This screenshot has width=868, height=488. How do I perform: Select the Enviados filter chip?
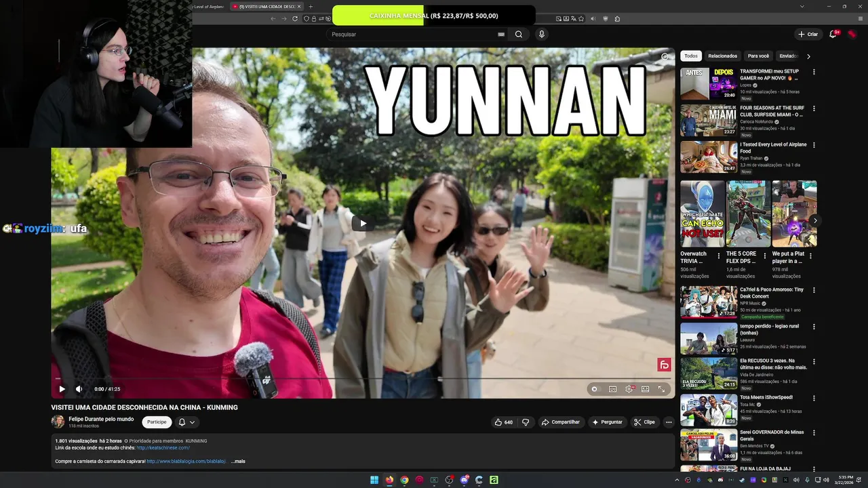coord(788,56)
